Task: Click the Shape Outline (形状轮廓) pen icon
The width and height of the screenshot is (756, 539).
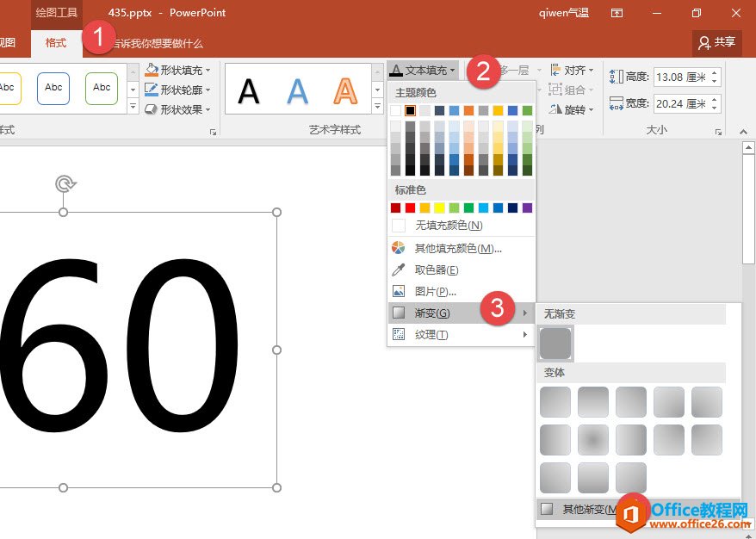Action: tap(152, 90)
